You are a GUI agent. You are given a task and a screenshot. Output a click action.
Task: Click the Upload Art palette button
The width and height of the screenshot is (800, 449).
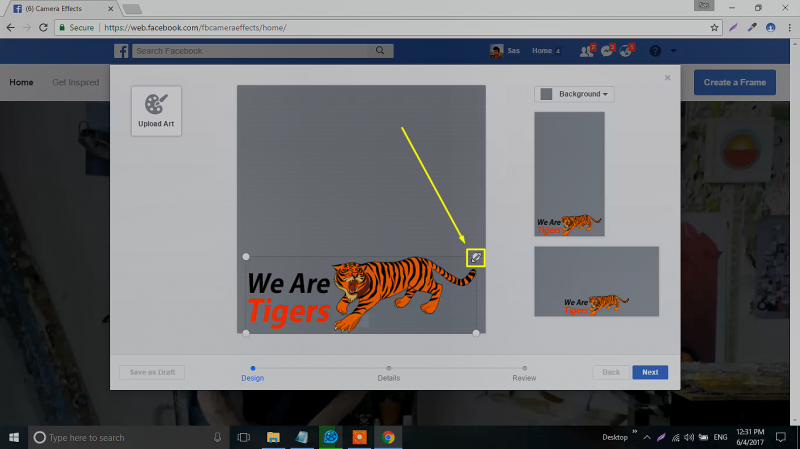156,111
